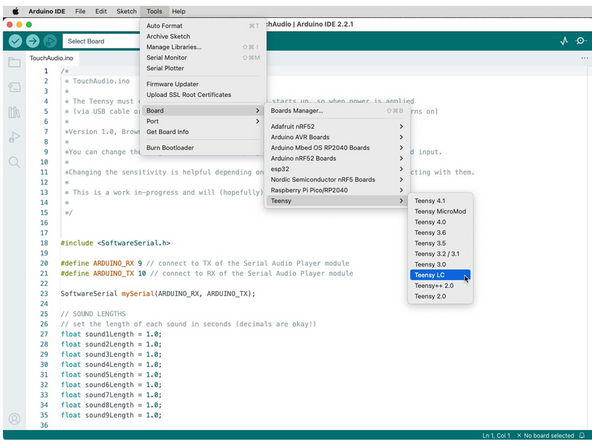This screenshot has height=444, width=592.
Task: Open the Sketch menu
Action: click(x=126, y=11)
